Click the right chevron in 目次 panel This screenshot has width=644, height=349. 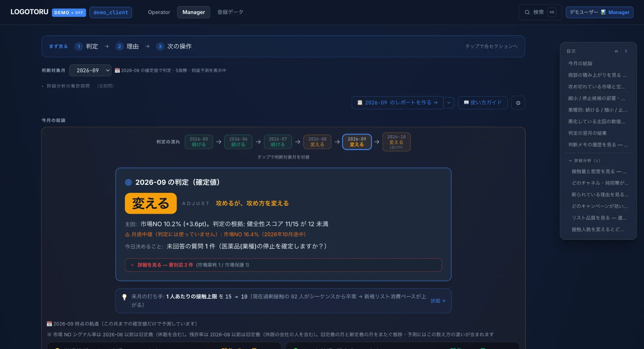pos(626,51)
